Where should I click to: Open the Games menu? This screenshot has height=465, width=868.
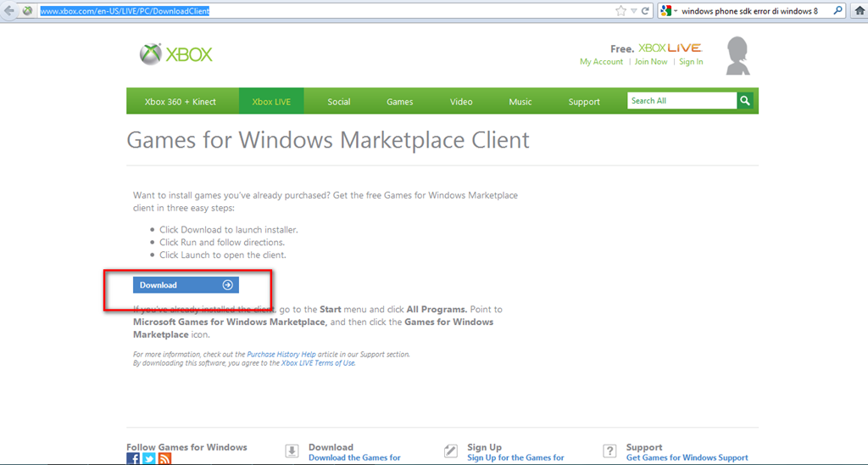tap(400, 102)
